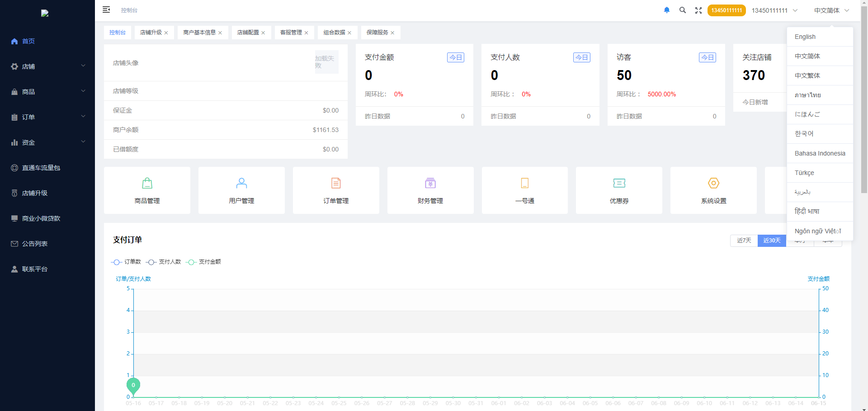Image resolution: width=868 pixels, height=411 pixels.
Task: Open 用户管理 user shortcut
Action: pos(241,190)
